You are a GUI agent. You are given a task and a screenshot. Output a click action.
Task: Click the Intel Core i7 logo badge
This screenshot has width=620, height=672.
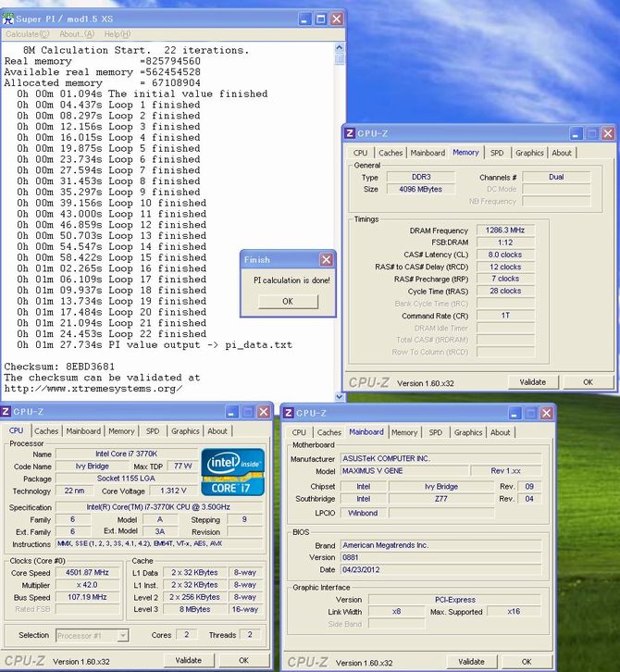(232, 472)
